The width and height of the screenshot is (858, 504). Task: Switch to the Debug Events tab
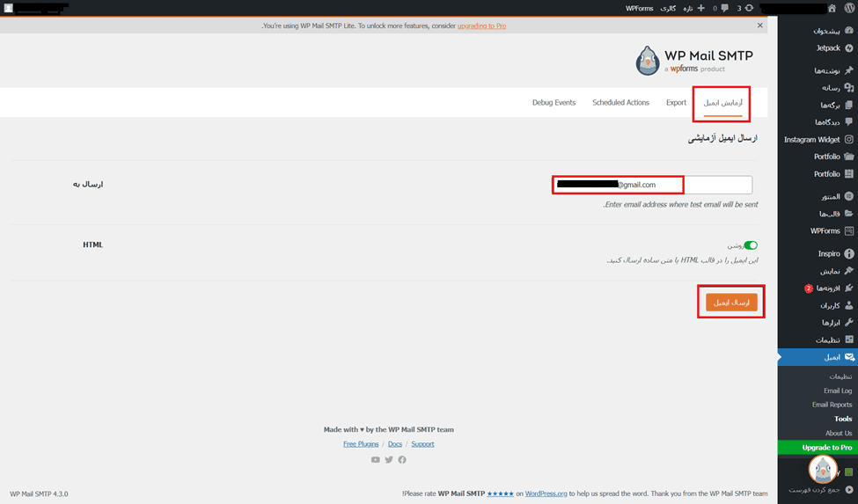pyautogui.click(x=554, y=103)
